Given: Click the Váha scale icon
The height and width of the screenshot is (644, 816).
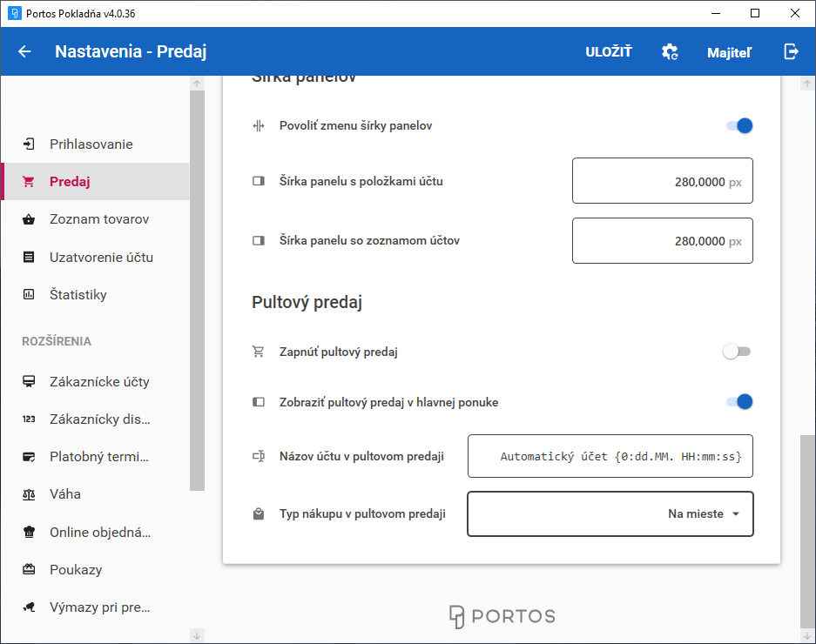Looking at the screenshot, I should [x=29, y=494].
